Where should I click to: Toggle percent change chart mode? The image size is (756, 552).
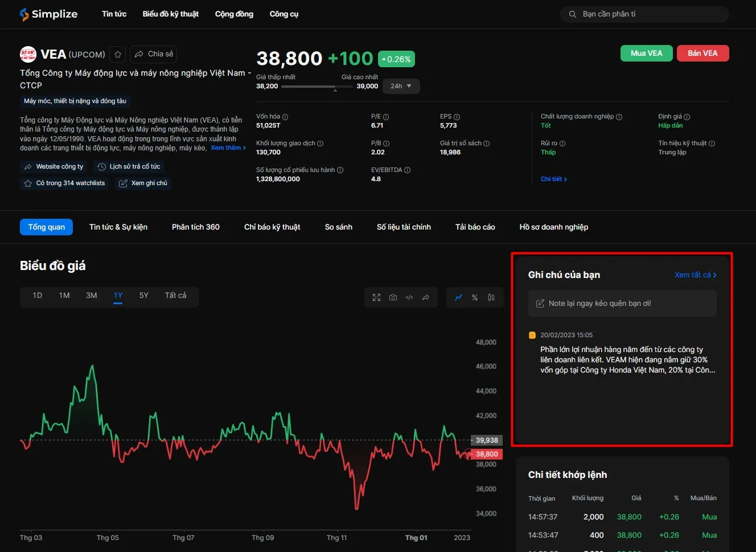475,297
